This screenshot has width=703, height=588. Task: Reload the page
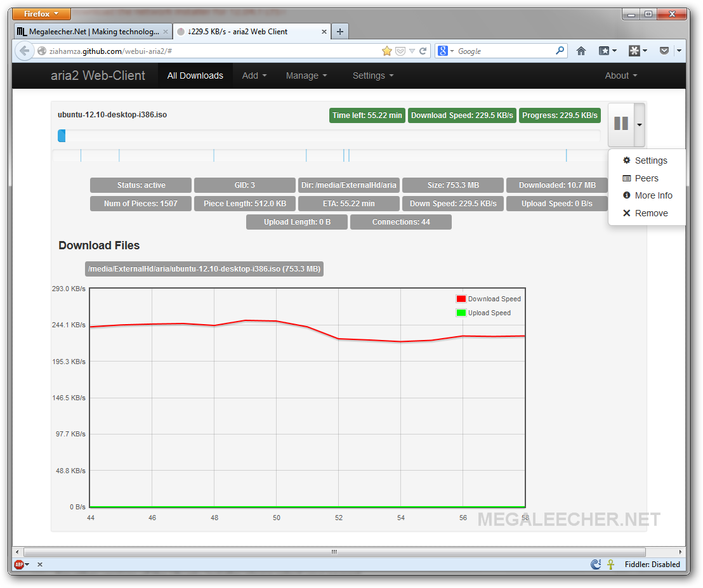(423, 51)
